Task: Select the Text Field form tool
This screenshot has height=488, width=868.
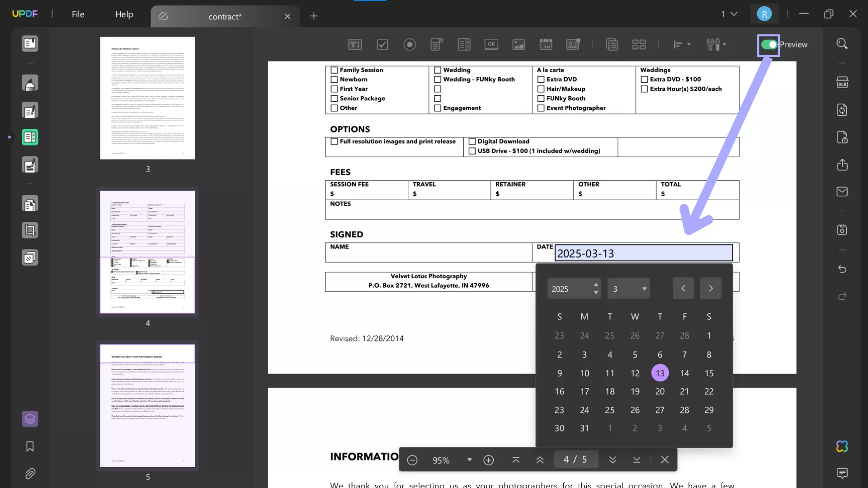Action: (x=355, y=44)
